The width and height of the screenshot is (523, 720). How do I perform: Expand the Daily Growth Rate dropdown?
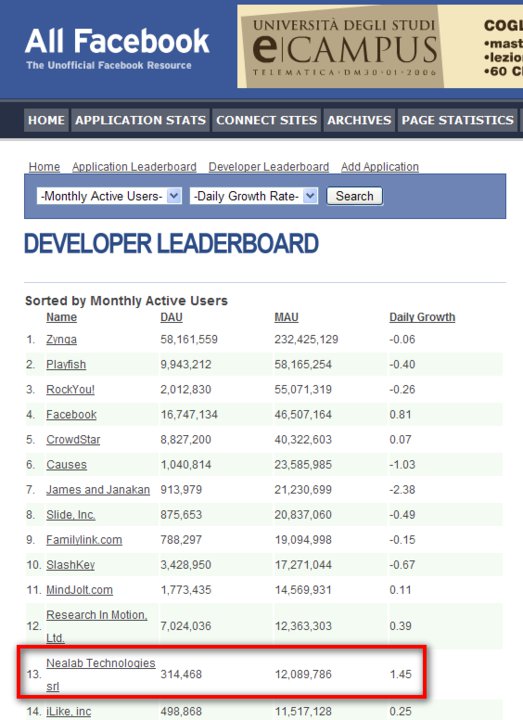pyautogui.click(x=253, y=196)
